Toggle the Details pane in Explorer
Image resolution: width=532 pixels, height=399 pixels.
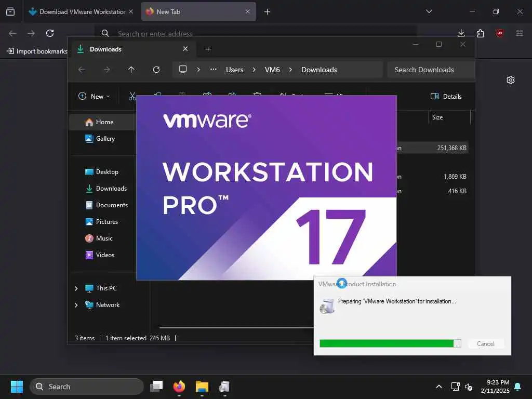[x=446, y=96]
